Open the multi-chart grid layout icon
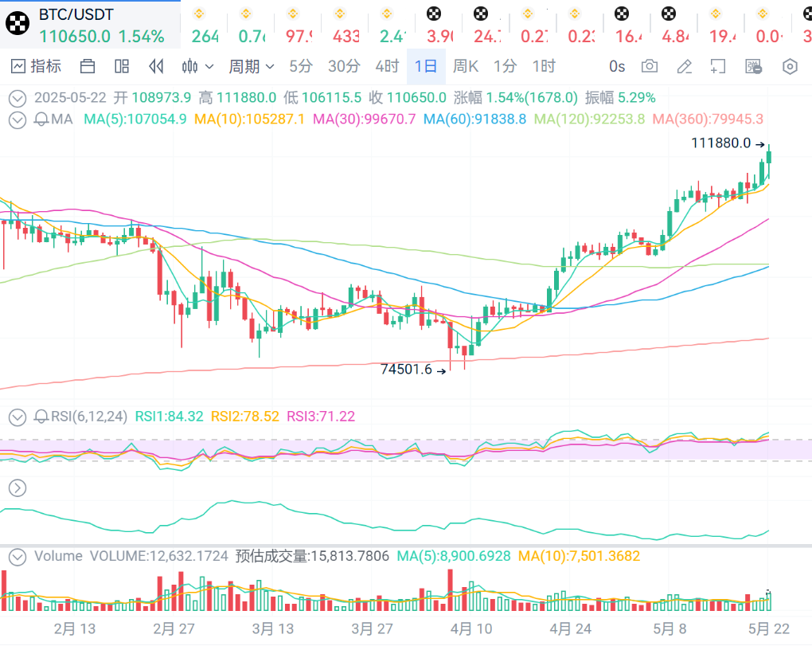Image resolution: width=812 pixels, height=646 pixels. pyautogui.click(x=122, y=66)
